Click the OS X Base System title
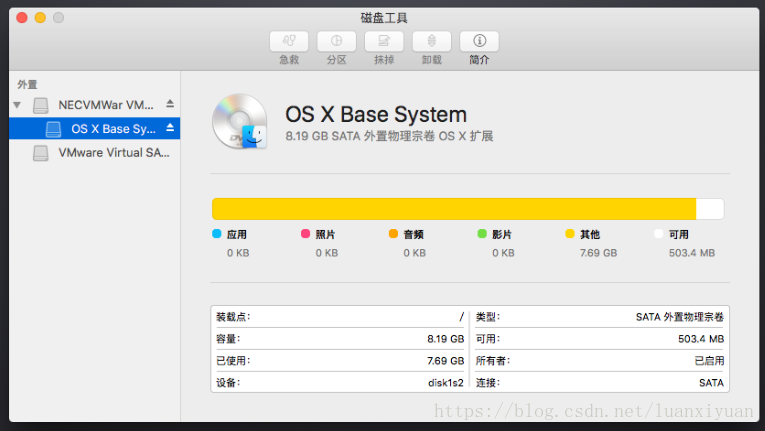 click(376, 115)
